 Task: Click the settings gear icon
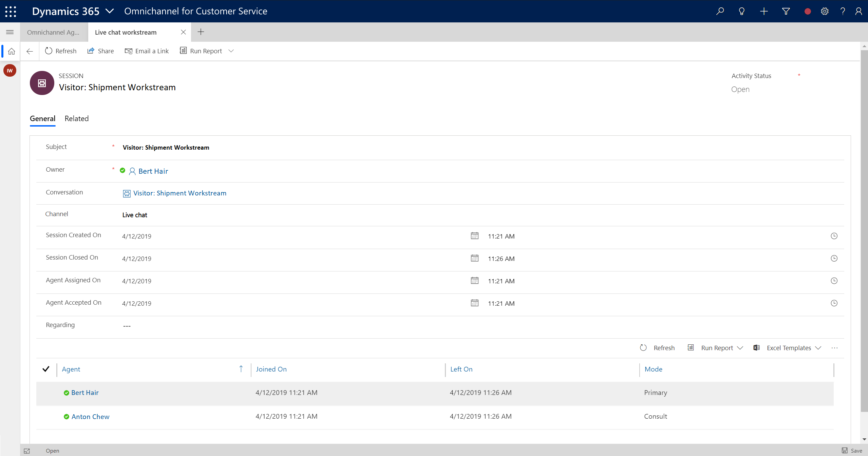coord(825,12)
